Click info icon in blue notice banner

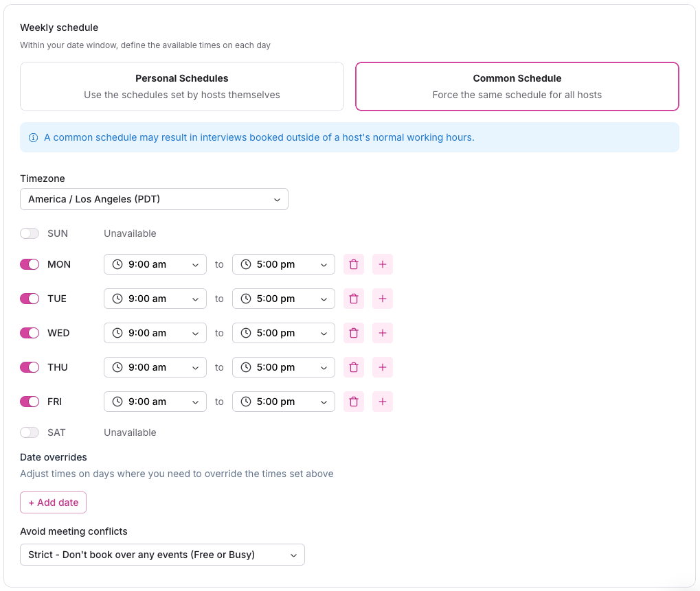[x=33, y=137]
